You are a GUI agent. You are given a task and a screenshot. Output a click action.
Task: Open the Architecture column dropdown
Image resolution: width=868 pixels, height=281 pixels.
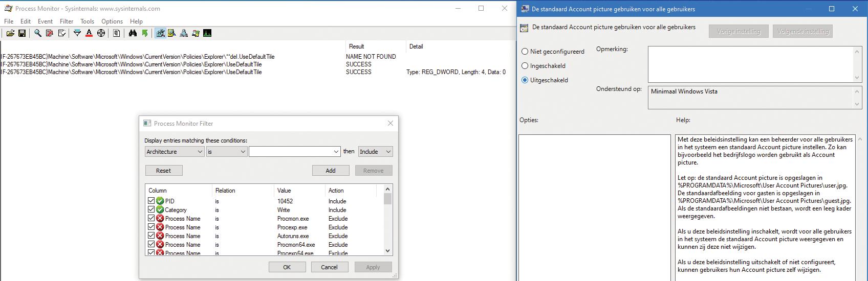(x=175, y=152)
